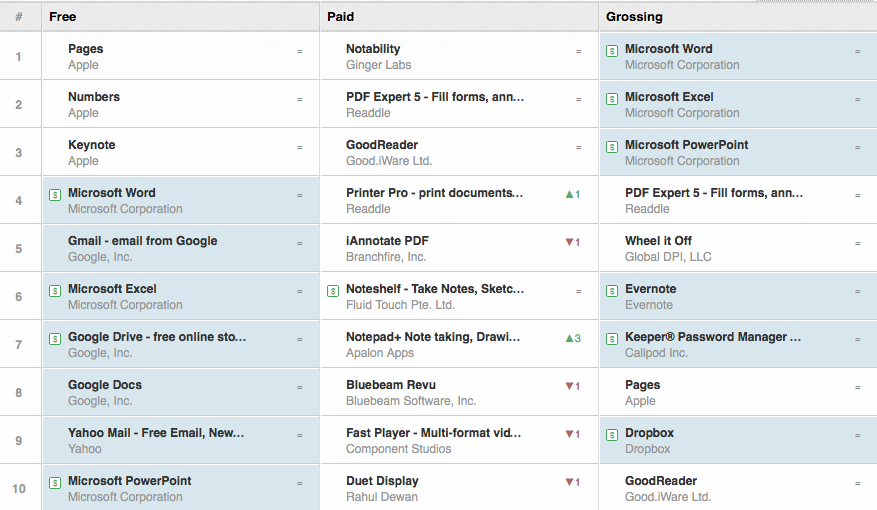Image resolution: width=877 pixels, height=510 pixels.
Task: Open Pages in Free column
Action: [x=86, y=49]
